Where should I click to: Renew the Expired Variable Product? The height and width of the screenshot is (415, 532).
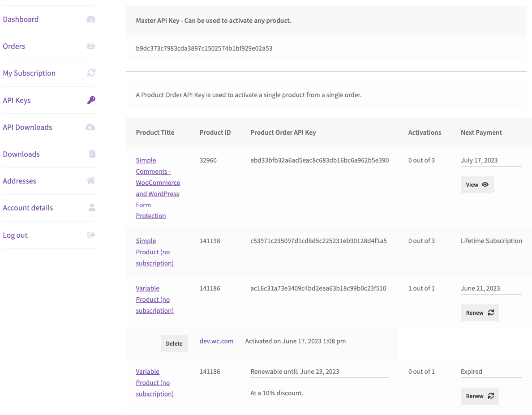point(480,396)
